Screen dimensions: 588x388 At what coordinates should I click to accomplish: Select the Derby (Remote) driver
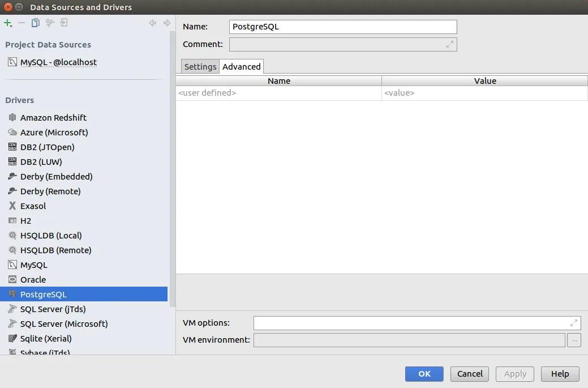[x=84, y=191]
